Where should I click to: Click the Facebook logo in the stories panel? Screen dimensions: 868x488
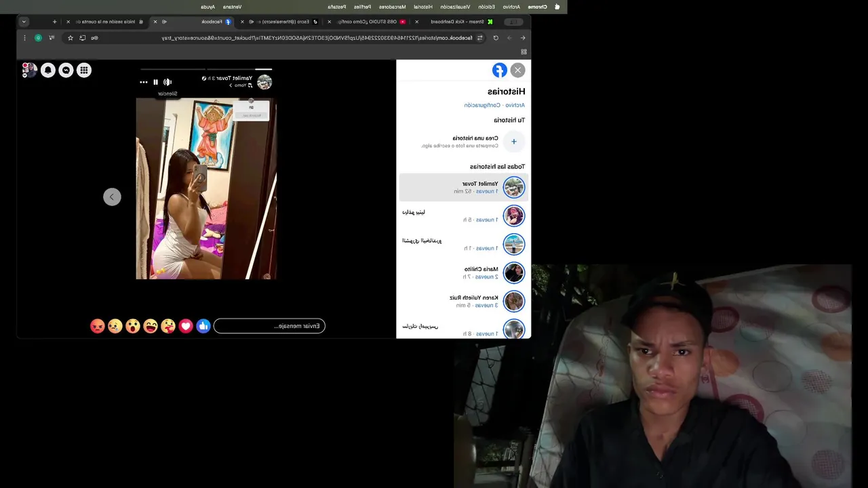pyautogui.click(x=500, y=70)
